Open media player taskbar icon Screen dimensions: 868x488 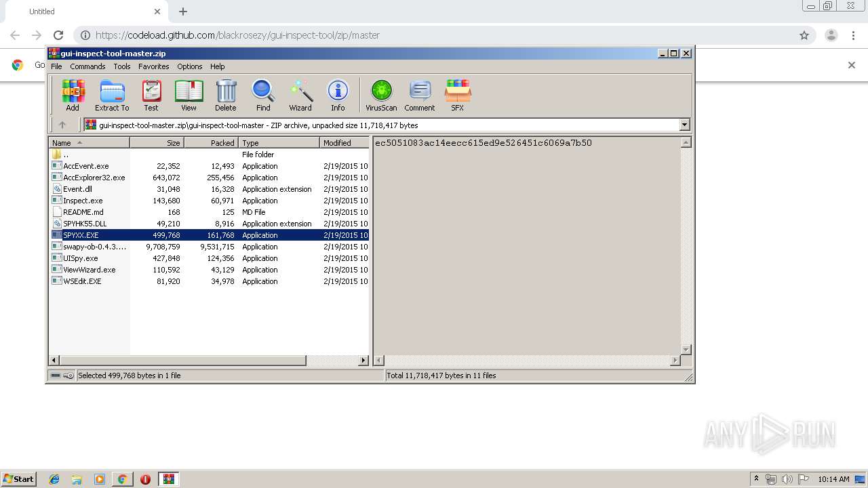pyautogui.click(x=100, y=479)
